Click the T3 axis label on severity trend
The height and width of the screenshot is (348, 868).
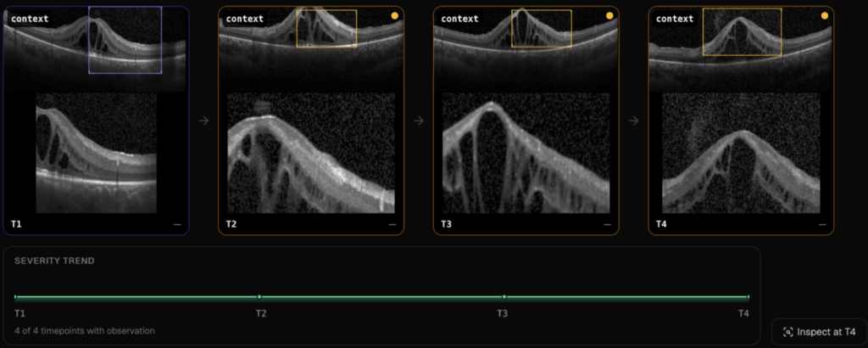click(x=502, y=314)
